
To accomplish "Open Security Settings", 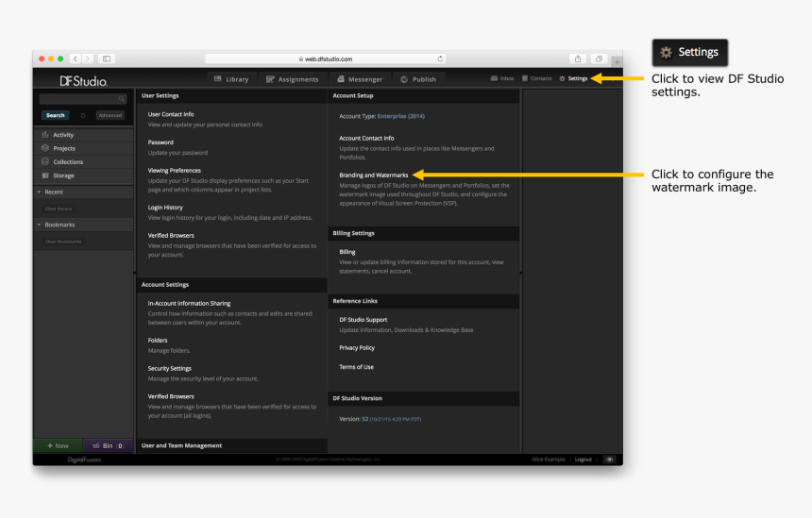I will pyautogui.click(x=169, y=368).
